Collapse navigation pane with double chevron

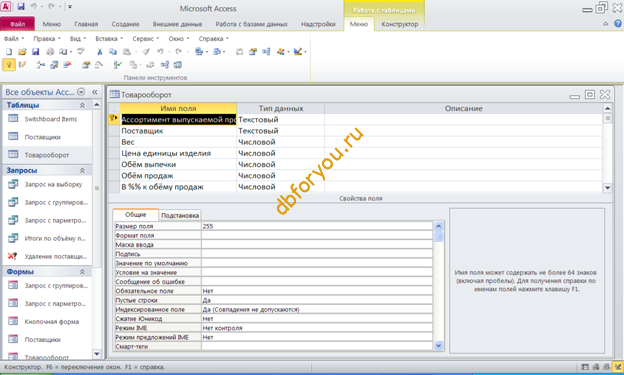click(x=95, y=92)
